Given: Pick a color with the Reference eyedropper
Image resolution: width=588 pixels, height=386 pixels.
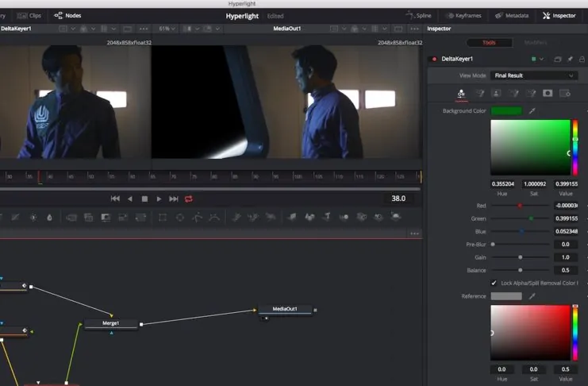Looking at the screenshot, I should (x=532, y=296).
